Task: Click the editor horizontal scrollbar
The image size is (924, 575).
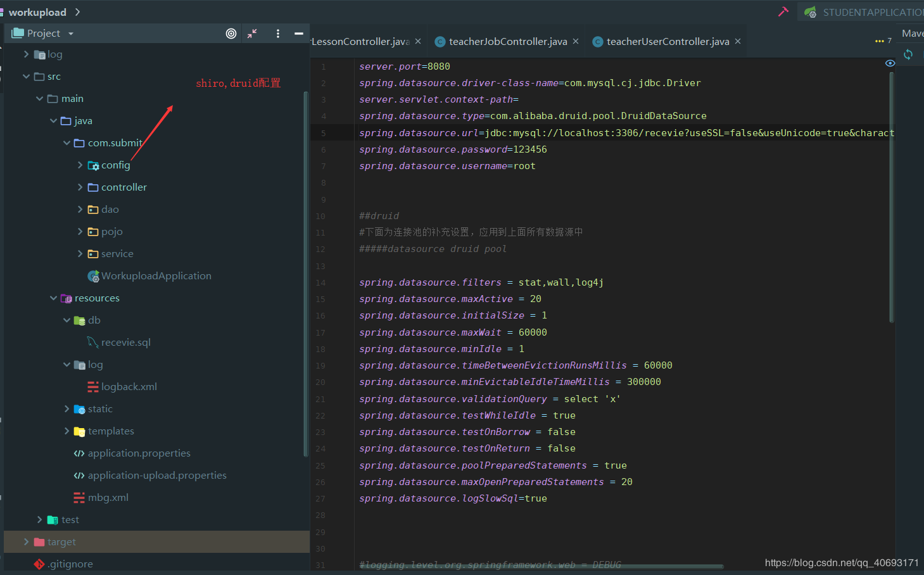Action: coord(541,567)
